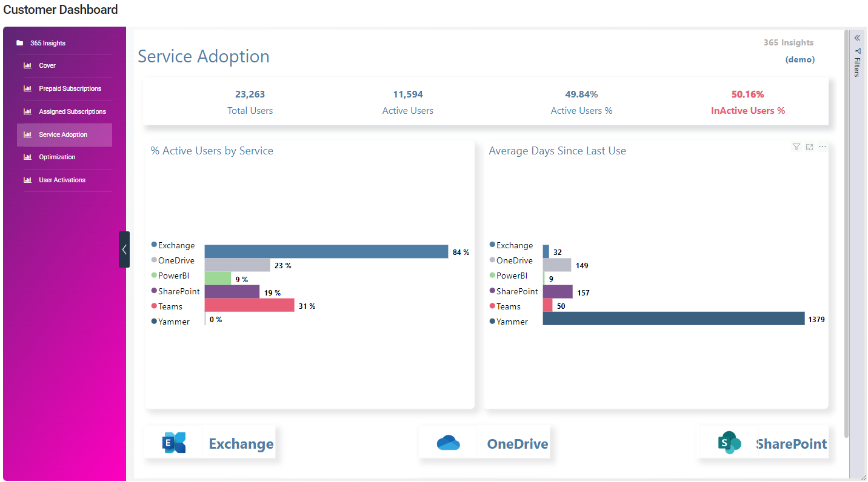868x482 pixels.
Task: Click the 365 Insights folder icon
Action: click(x=20, y=43)
